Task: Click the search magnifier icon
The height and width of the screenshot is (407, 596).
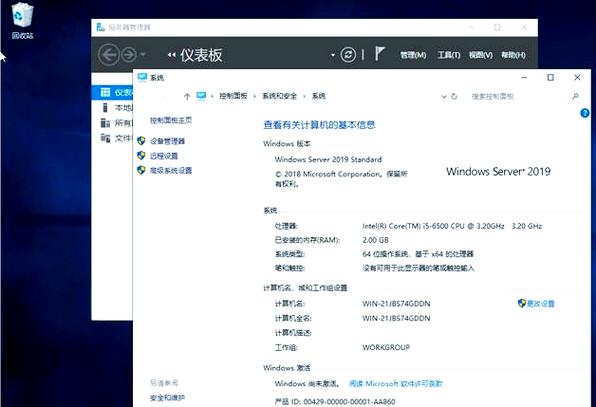Action: (575, 97)
